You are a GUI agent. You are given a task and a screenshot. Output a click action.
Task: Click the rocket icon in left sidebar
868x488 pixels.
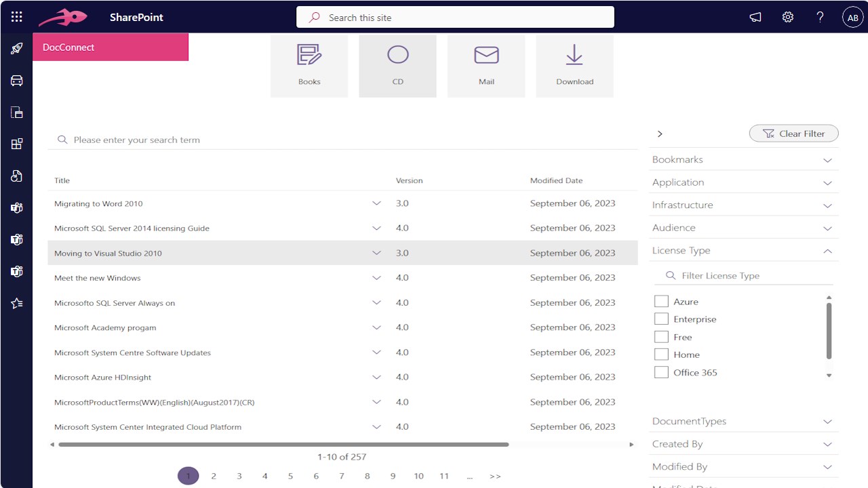(16, 49)
